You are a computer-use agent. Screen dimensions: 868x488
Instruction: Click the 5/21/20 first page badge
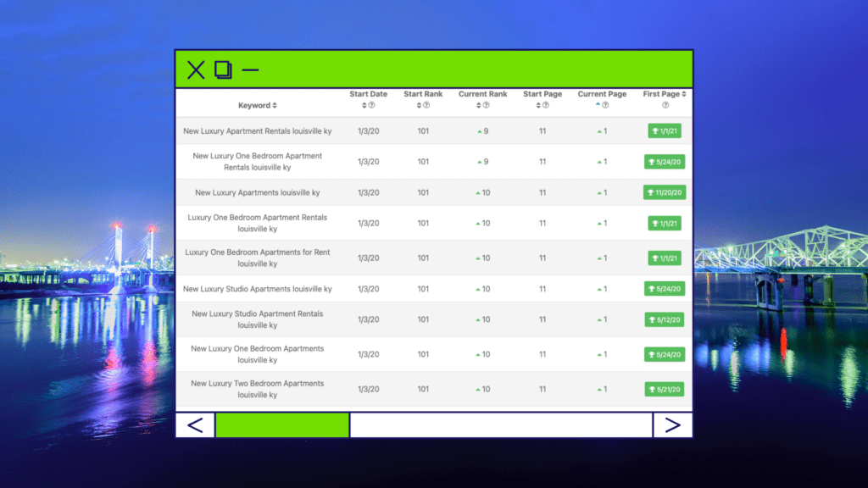[665, 390]
